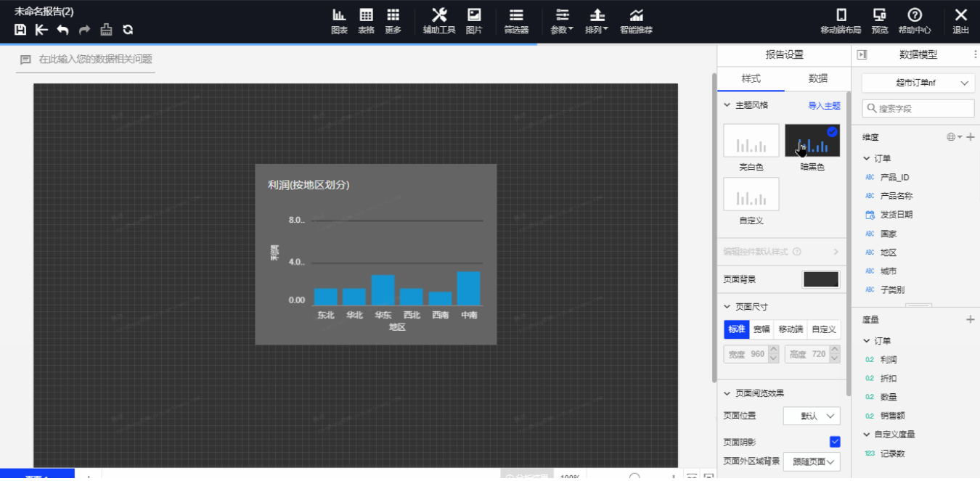Select the 亮白色 theme thumbnail
This screenshot has height=481, width=980.
pyautogui.click(x=751, y=141)
